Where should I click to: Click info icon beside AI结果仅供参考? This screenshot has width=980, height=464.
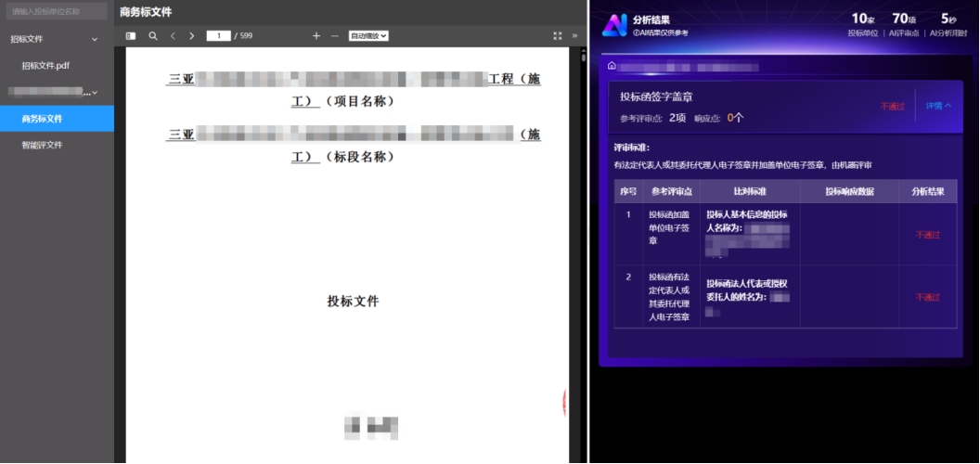[x=636, y=32]
